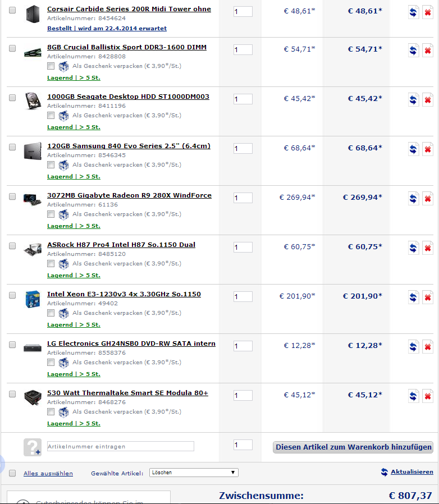Check the Alles auswählen checkbox
Viewport: 439px width, 504px height.
click(x=12, y=473)
